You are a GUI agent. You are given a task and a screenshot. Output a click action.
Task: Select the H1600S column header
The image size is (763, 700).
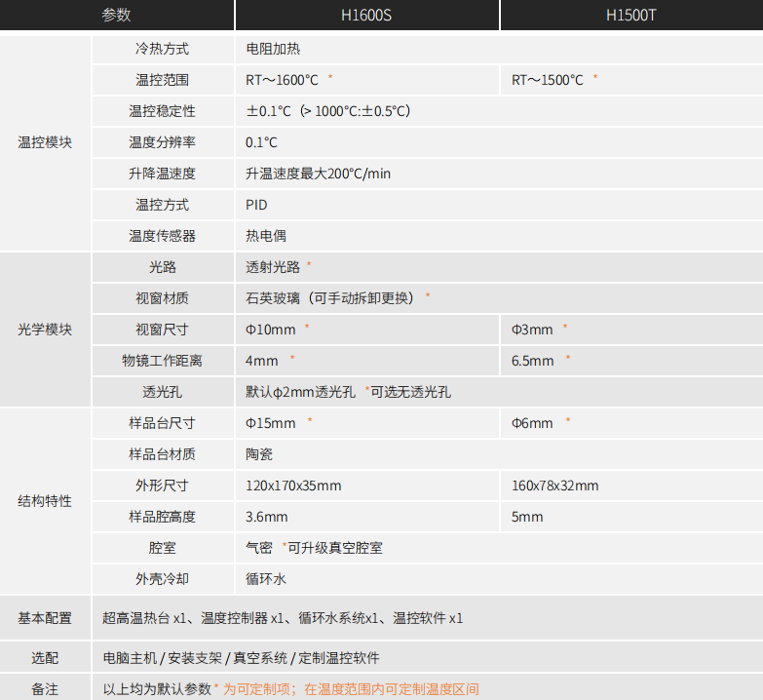click(366, 15)
